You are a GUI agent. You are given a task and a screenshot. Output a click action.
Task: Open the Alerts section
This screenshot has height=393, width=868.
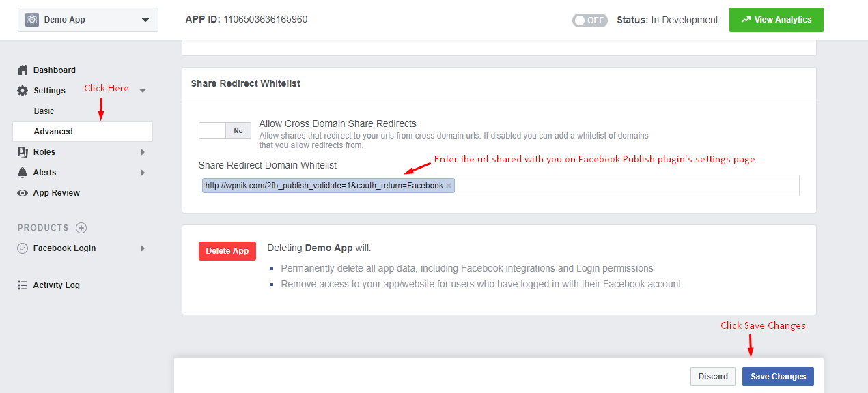(45, 173)
